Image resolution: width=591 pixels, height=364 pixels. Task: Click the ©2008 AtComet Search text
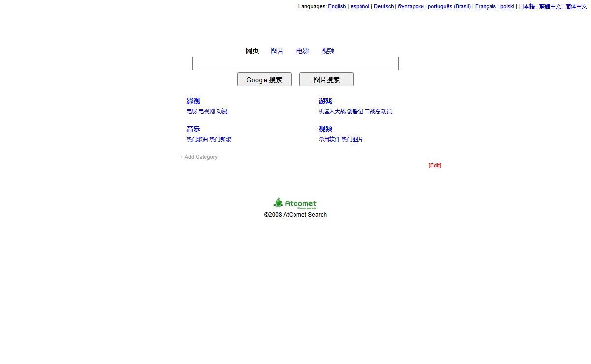[x=295, y=215]
